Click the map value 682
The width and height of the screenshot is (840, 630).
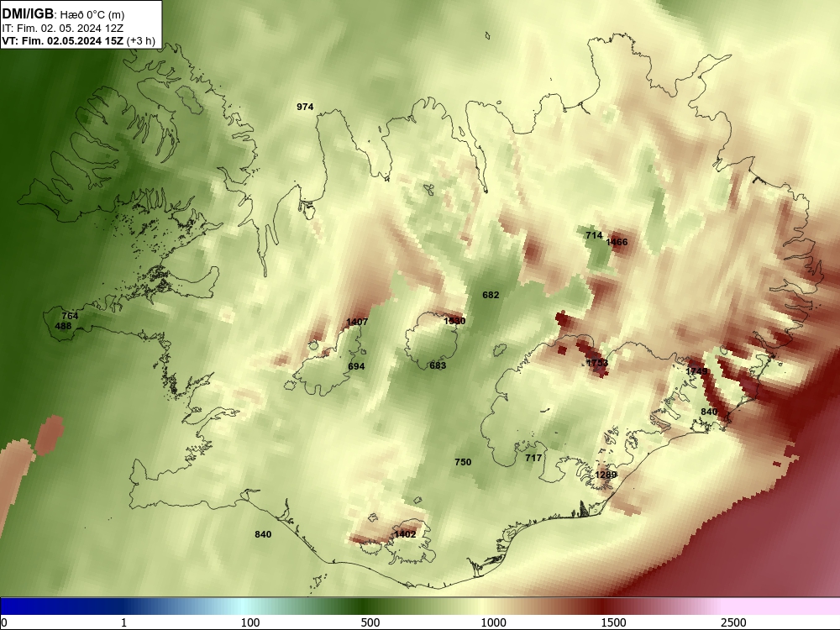click(491, 295)
